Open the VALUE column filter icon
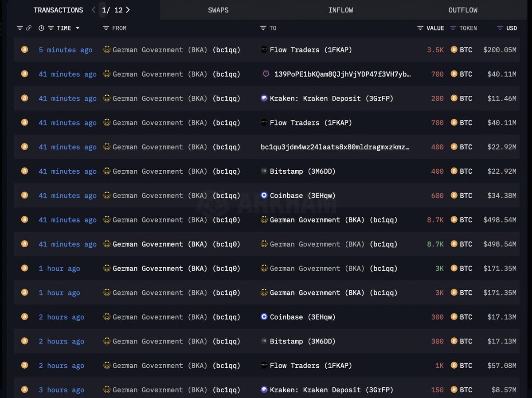 click(x=420, y=28)
